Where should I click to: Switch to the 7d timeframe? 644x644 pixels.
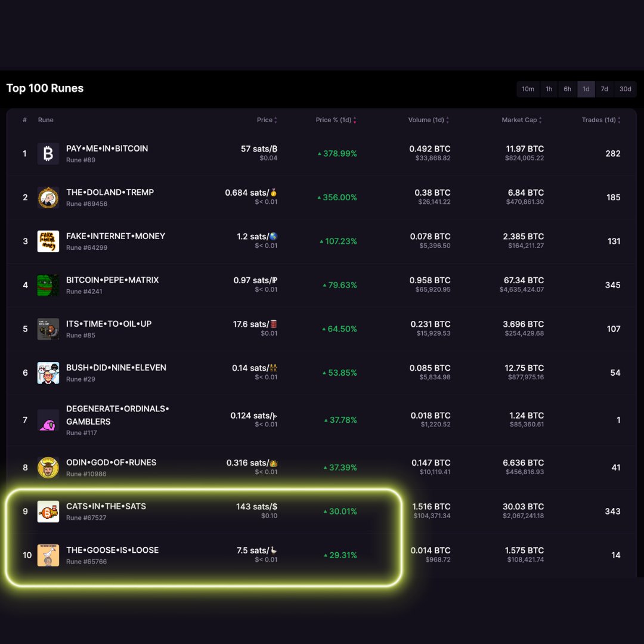point(604,89)
